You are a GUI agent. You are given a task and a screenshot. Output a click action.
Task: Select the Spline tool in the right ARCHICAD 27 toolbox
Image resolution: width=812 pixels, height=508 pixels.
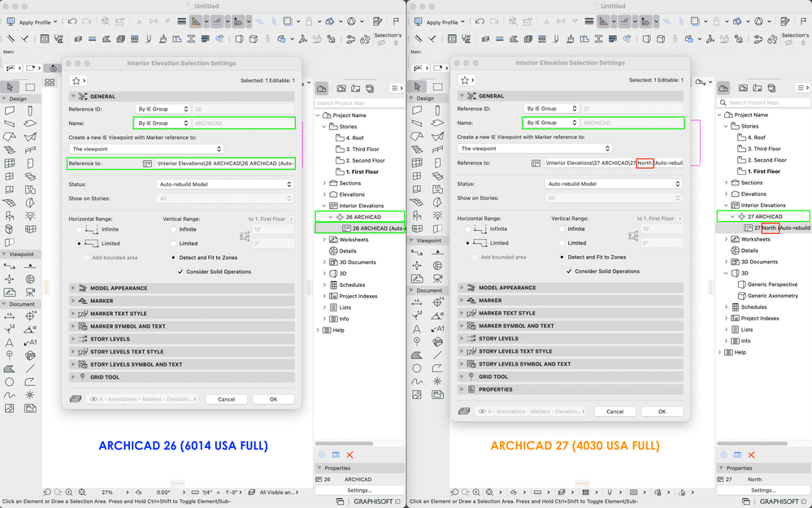(417, 382)
